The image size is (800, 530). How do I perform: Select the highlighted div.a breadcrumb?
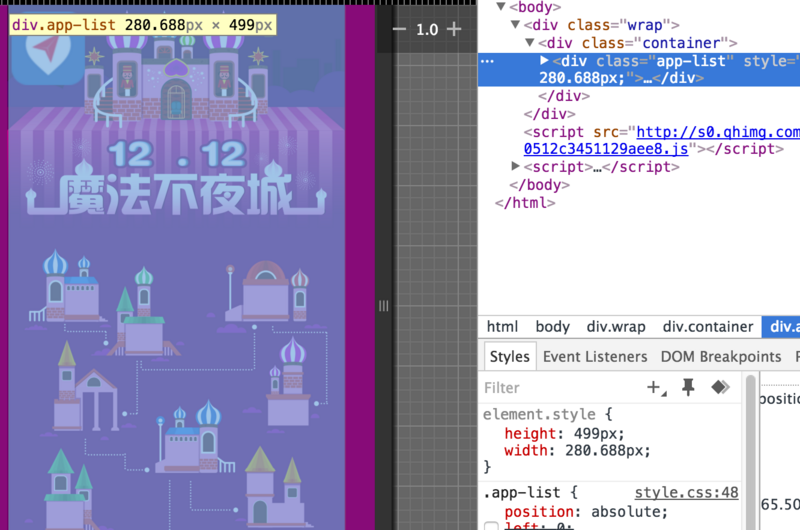pos(781,326)
